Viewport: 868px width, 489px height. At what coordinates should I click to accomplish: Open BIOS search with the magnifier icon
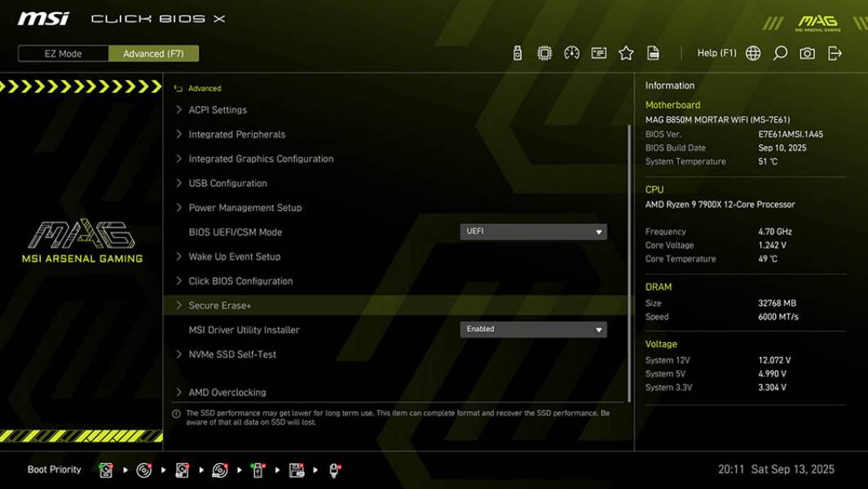[x=782, y=52]
